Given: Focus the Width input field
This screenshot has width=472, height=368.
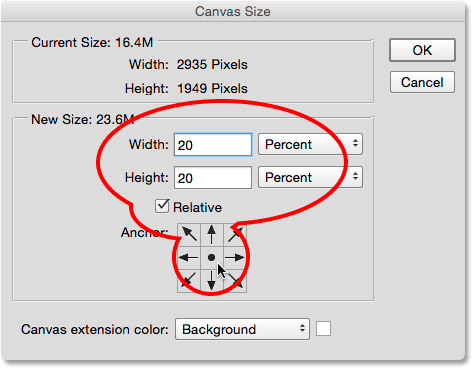Looking at the screenshot, I should click(x=213, y=145).
